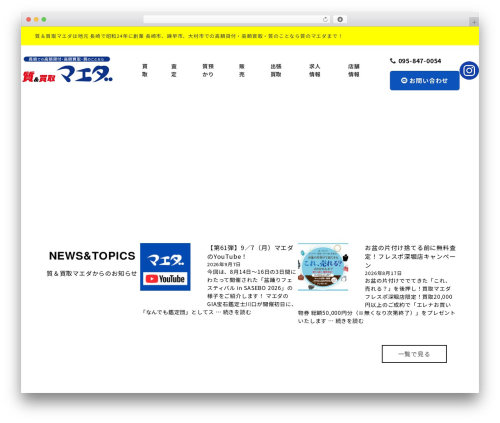The image size is (500, 423).
Task: Click the NEWS&TOPICS heading
Action: point(92,256)
